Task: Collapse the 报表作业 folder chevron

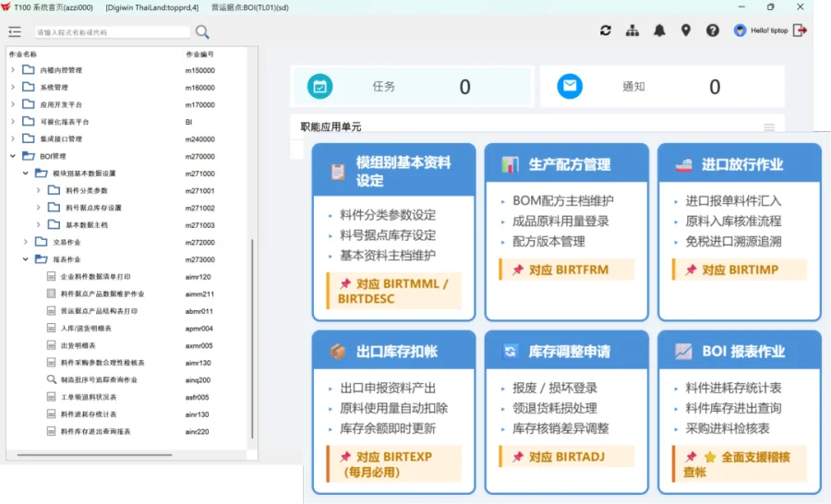Action: click(x=26, y=259)
